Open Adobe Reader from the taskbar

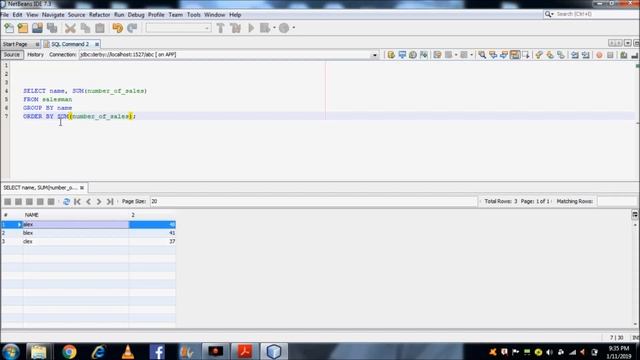244,351
